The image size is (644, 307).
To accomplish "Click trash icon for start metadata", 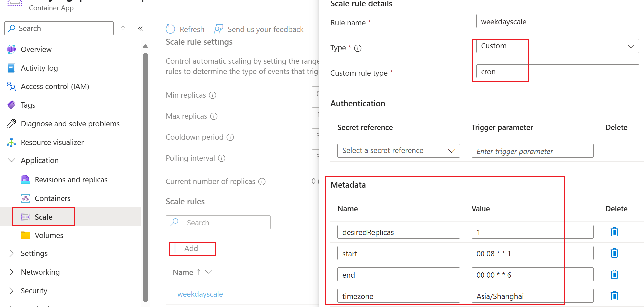I will (614, 253).
